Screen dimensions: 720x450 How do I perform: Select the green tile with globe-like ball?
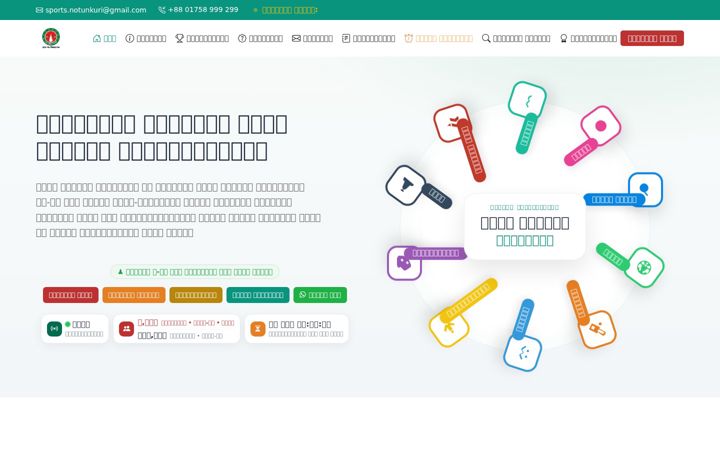(644, 267)
